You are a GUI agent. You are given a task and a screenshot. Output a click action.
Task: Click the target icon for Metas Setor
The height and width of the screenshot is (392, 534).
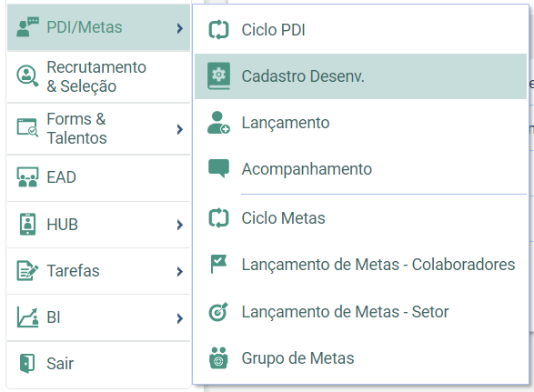pyautogui.click(x=218, y=312)
